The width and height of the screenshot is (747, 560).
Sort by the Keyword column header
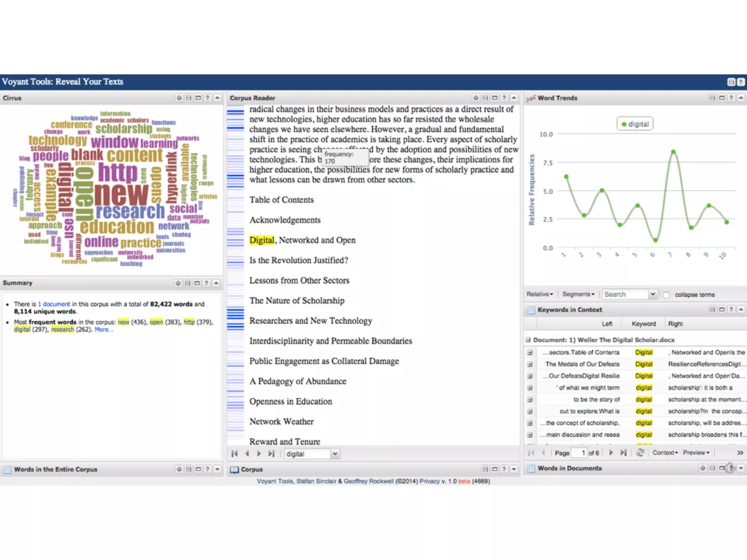[x=643, y=324]
